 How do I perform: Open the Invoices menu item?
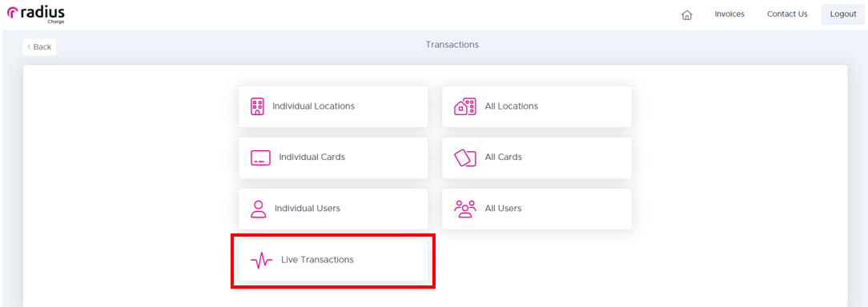(729, 14)
